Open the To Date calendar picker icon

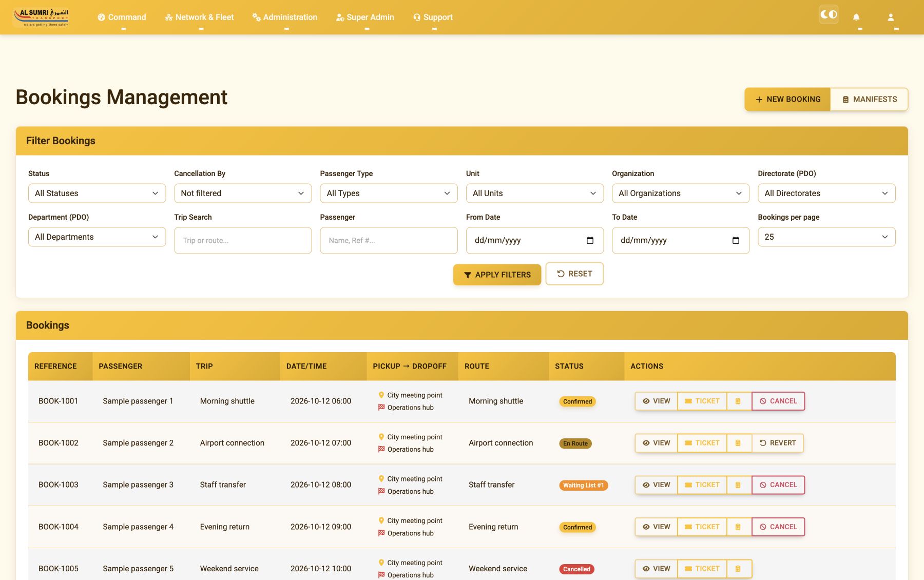736,240
